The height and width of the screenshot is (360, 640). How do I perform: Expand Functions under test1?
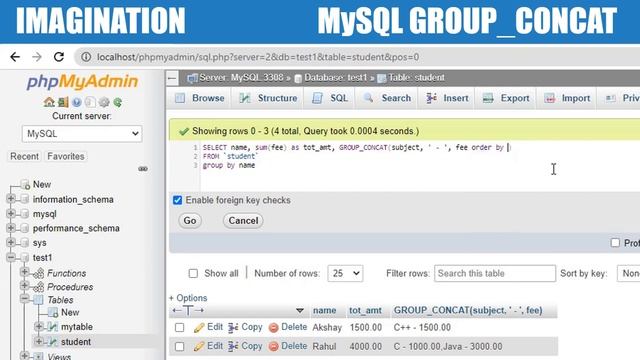click(24, 272)
